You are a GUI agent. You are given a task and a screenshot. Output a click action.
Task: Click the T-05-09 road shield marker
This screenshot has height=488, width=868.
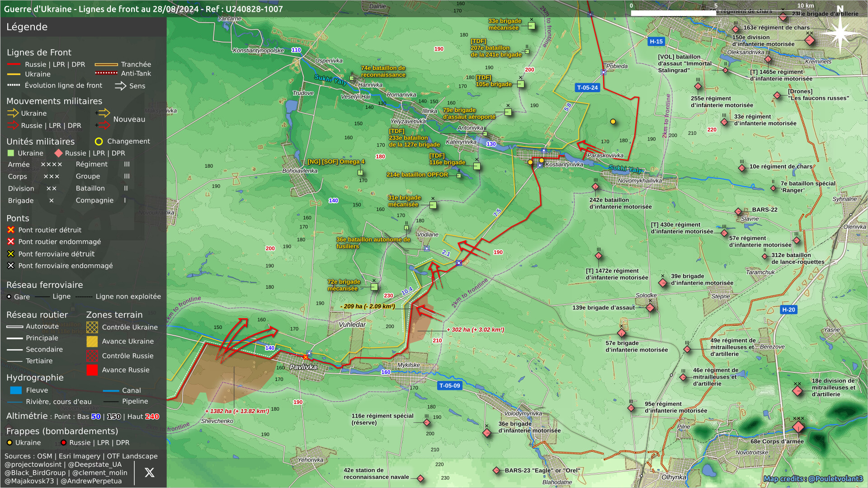(x=449, y=386)
